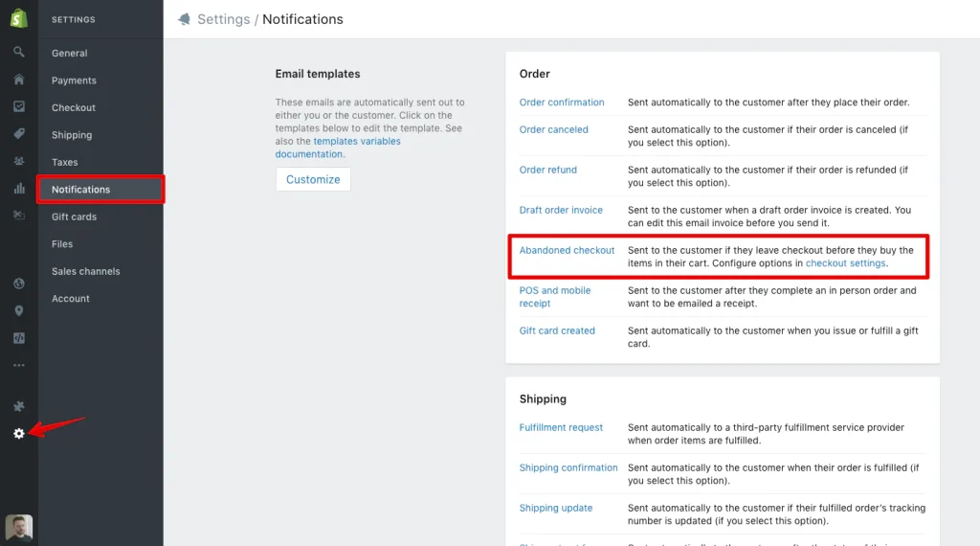Open Analytics bar chart icon
The width and height of the screenshot is (980, 546).
19,189
